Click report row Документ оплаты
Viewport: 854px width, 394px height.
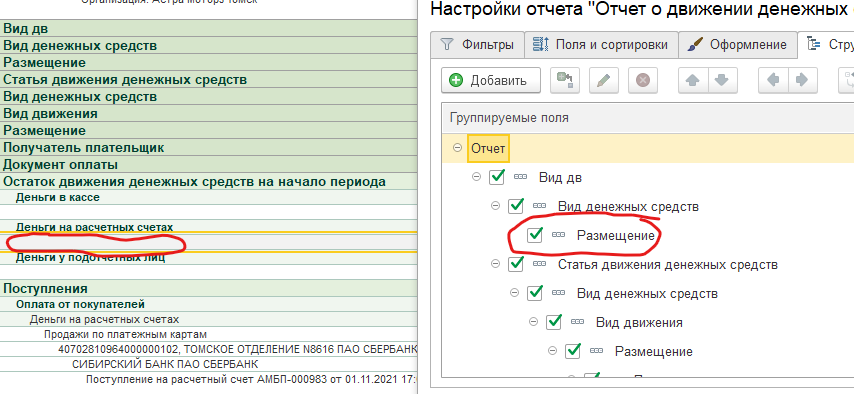pos(209,164)
